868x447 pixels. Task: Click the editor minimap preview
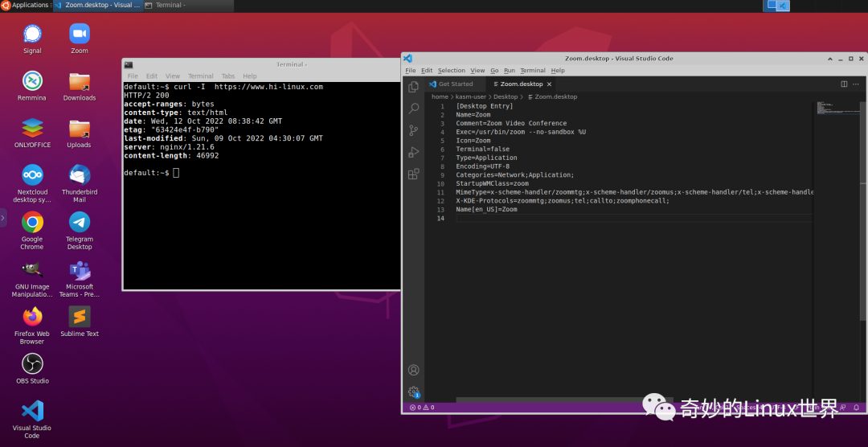pos(837,108)
